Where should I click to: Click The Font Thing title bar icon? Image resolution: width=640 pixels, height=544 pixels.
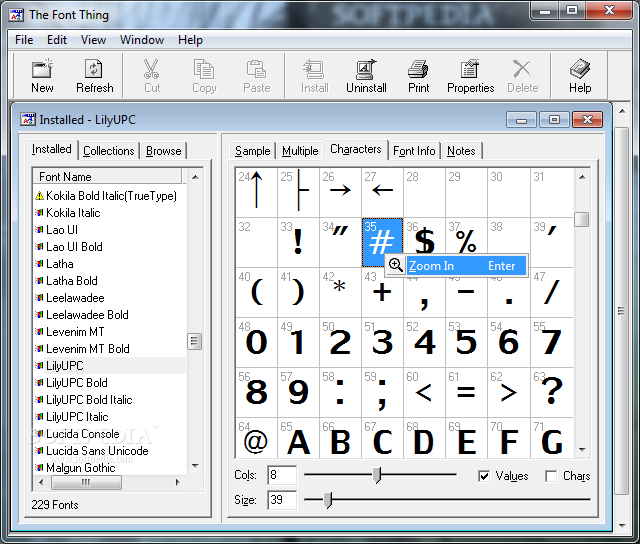point(16,15)
